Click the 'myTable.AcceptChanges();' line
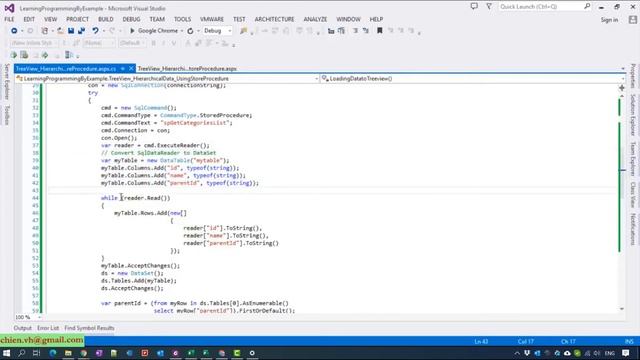The image size is (640, 360). coord(140,266)
